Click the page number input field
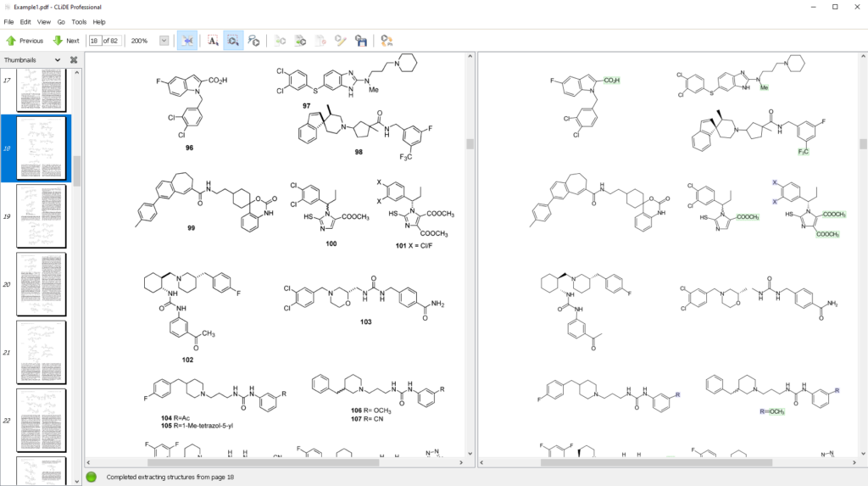868x486 pixels. [x=94, y=41]
